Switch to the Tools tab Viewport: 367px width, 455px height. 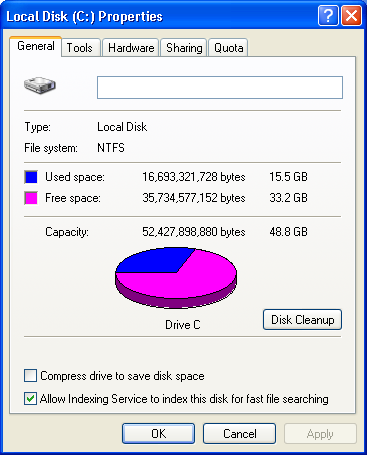80,48
